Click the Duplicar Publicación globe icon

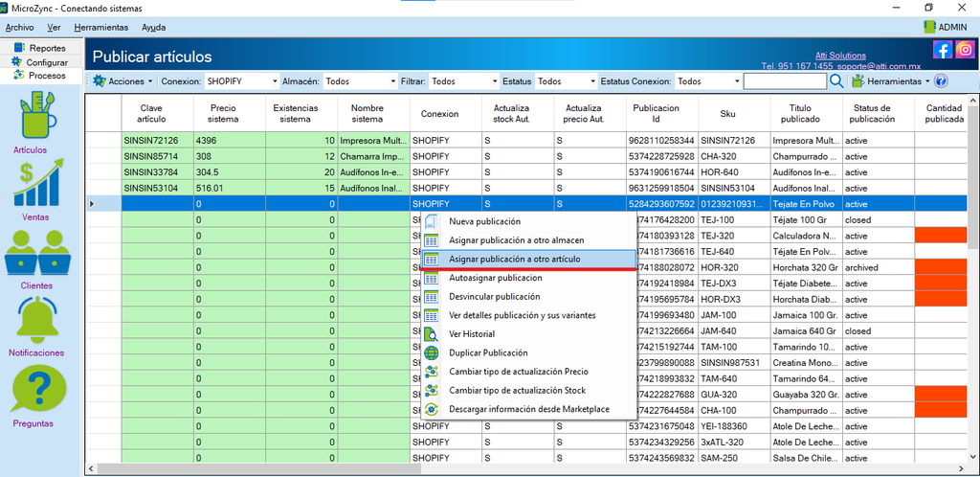point(432,352)
